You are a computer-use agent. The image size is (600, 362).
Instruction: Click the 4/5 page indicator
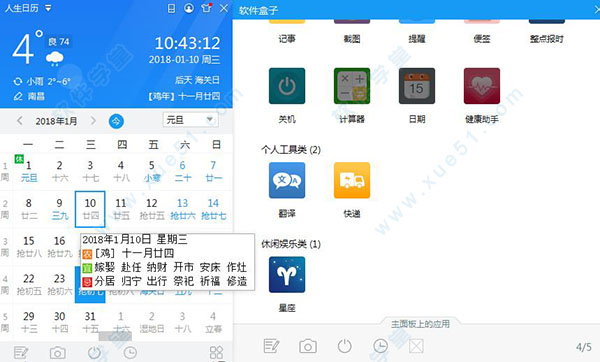click(584, 347)
